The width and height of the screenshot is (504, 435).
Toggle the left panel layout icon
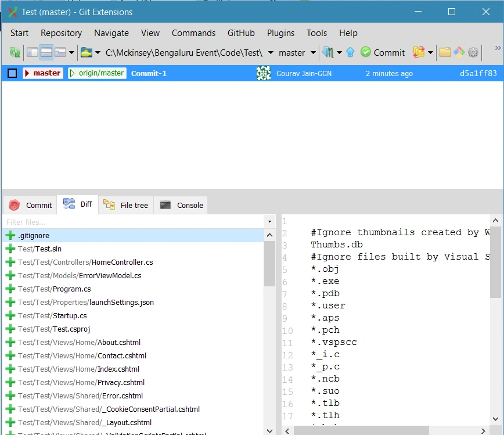(33, 52)
